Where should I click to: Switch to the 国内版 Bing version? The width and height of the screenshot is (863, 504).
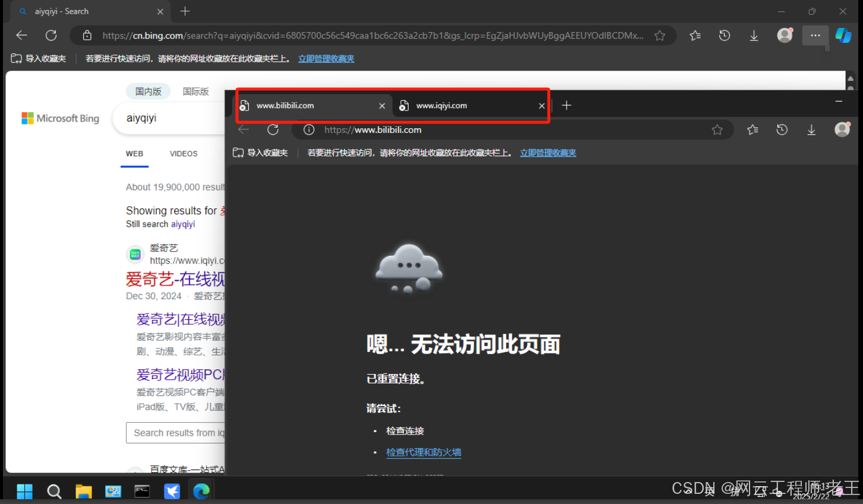point(148,91)
